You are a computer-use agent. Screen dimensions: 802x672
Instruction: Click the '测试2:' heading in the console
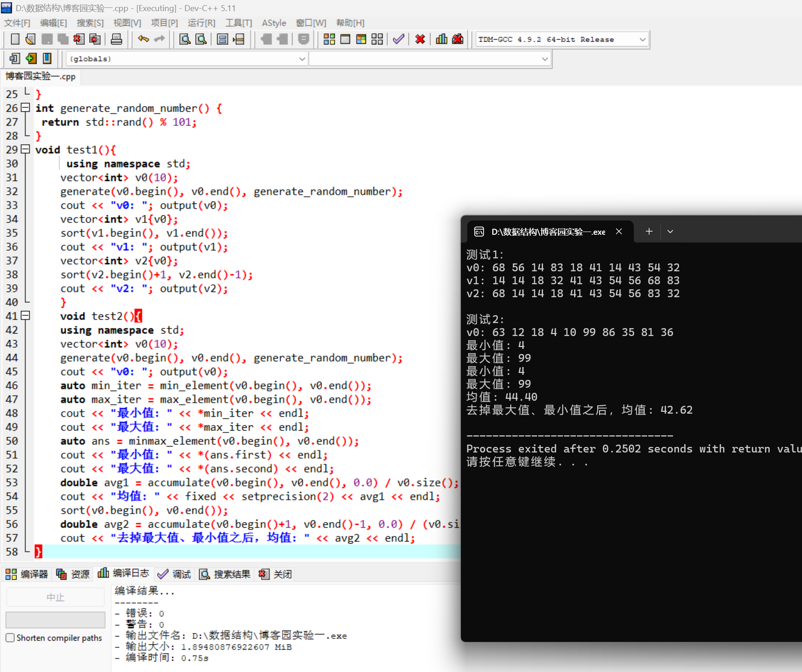[485, 319]
